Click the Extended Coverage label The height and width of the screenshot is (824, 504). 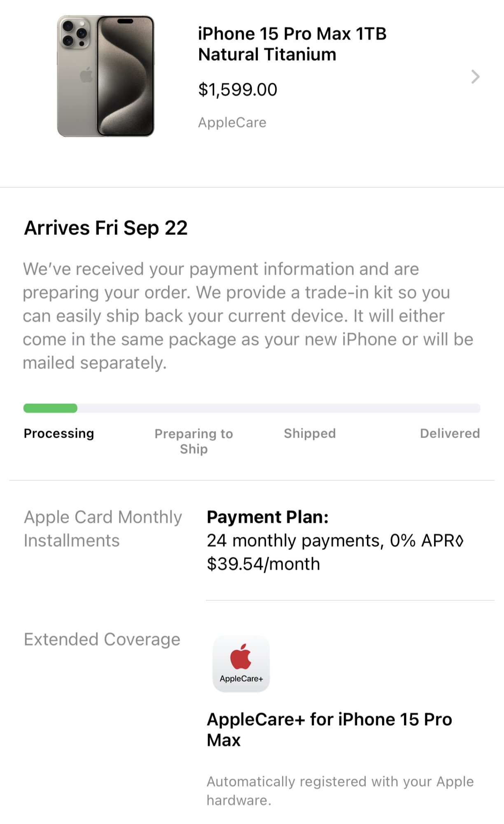(102, 639)
